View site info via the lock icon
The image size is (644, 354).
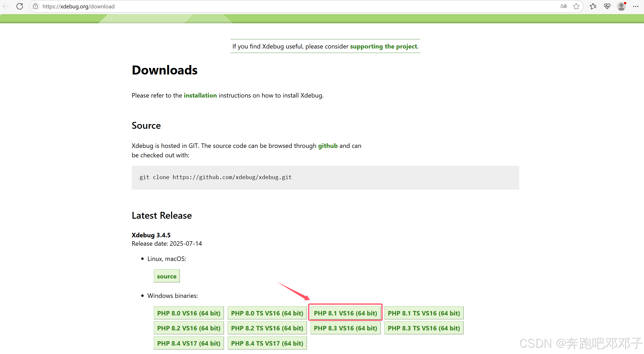pos(35,6)
